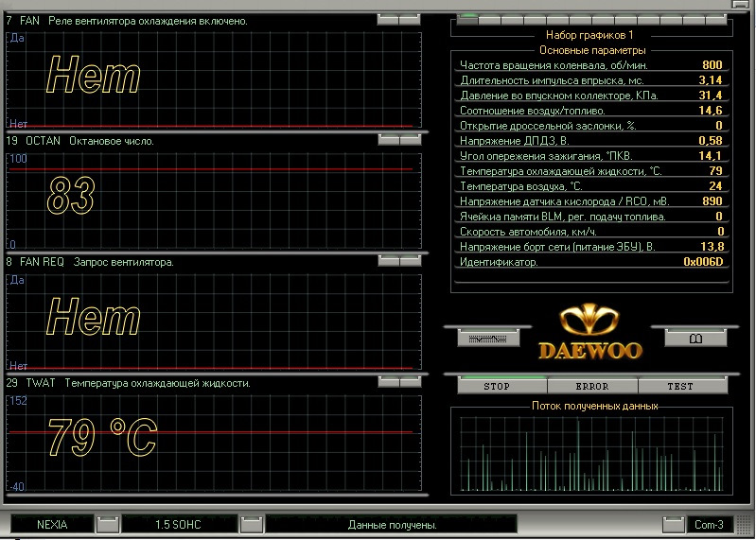Click left small button of FAN REQ graph header
The width and height of the screenshot is (756, 540).
[x=389, y=261]
